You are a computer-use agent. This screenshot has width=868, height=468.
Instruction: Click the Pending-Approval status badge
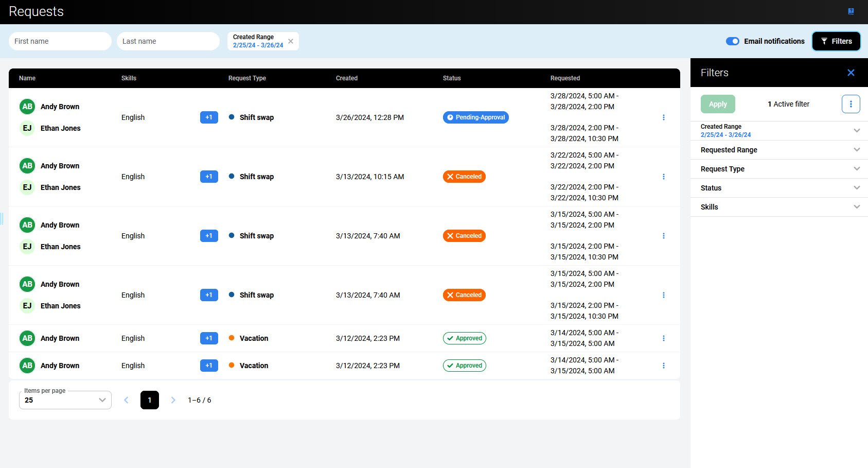(x=476, y=117)
